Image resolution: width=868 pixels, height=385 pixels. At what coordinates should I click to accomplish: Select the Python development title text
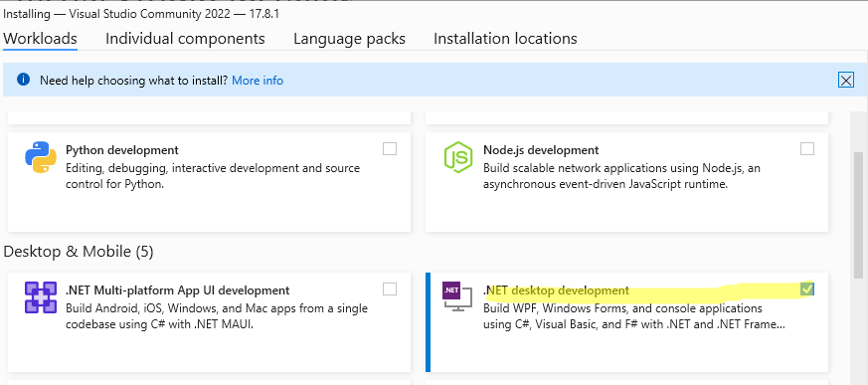[x=121, y=150]
